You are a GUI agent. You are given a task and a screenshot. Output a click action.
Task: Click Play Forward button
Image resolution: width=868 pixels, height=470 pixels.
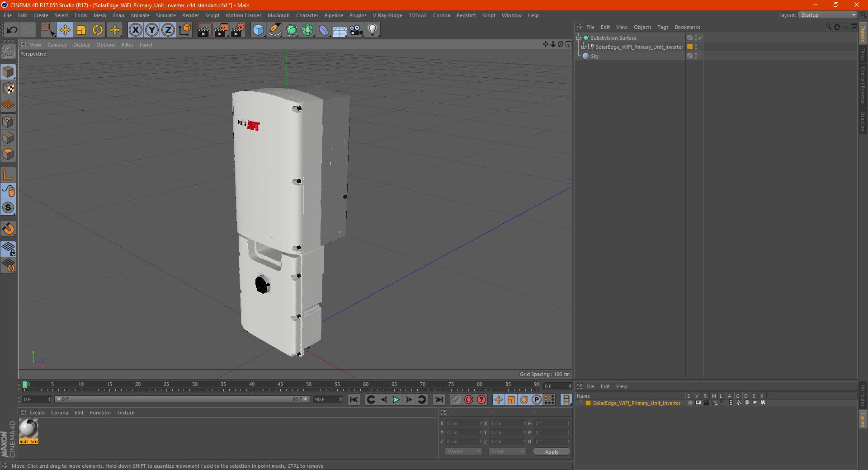click(x=396, y=399)
